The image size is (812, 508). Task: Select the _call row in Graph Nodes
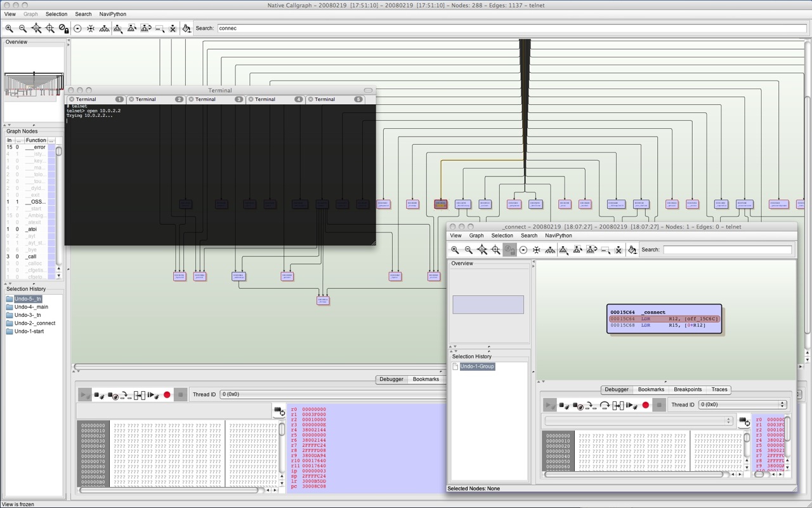tap(30, 257)
